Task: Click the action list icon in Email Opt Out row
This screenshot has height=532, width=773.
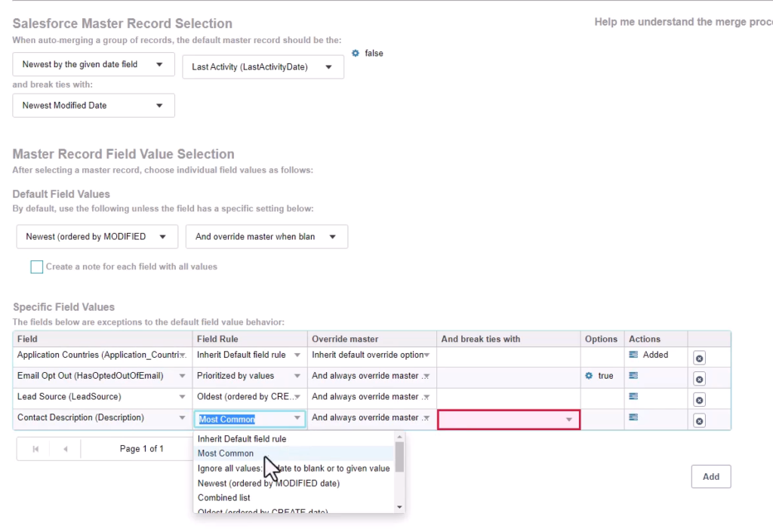Action: [633, 376]
